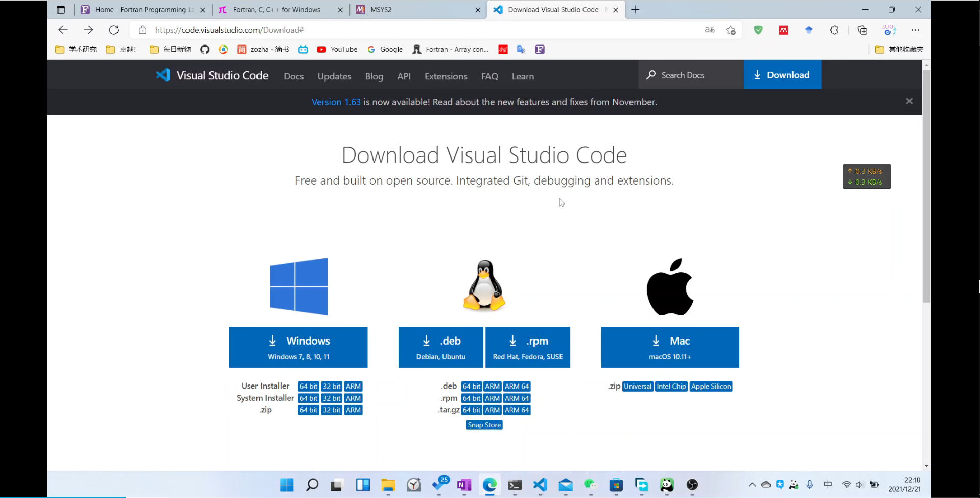Open new tab with plus button
980x498 pixels.
pyautogui.click(x=635, y=10)
